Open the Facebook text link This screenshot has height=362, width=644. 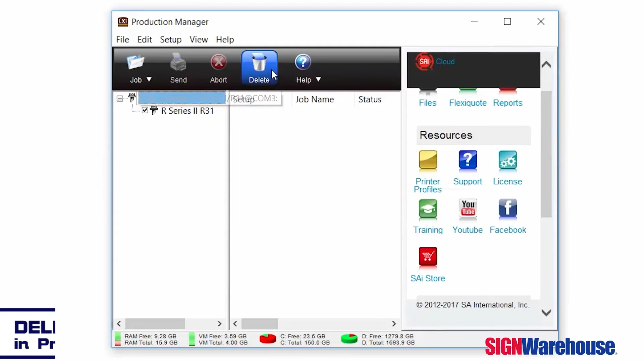coord(508,230)
